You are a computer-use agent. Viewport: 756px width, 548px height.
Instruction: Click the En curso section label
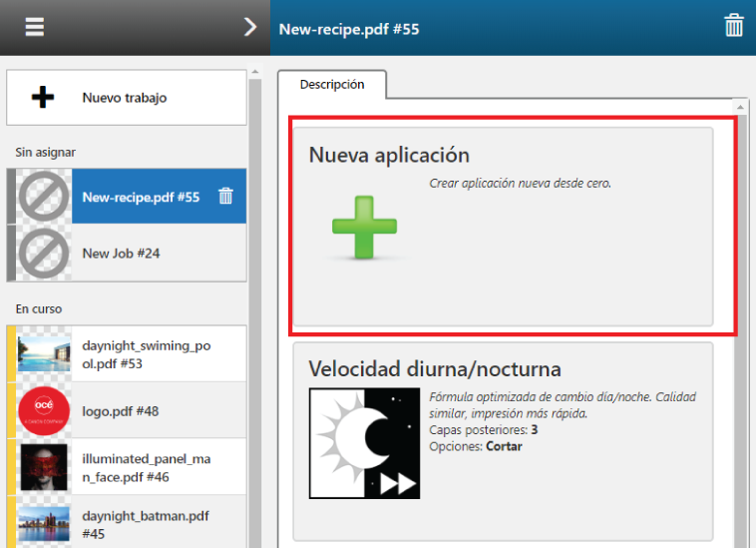click(39, 308)
